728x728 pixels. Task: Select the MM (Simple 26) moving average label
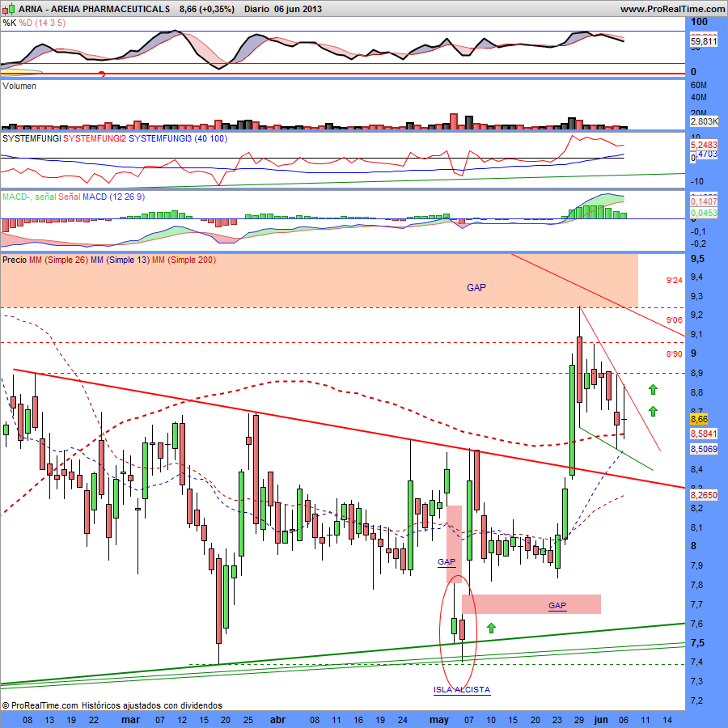click(x=58, y=260)
